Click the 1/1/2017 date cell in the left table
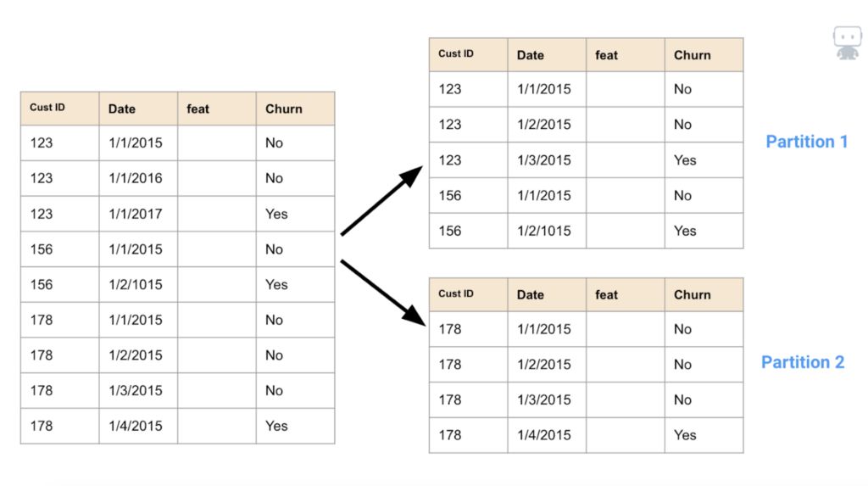 tap(138, 214)
